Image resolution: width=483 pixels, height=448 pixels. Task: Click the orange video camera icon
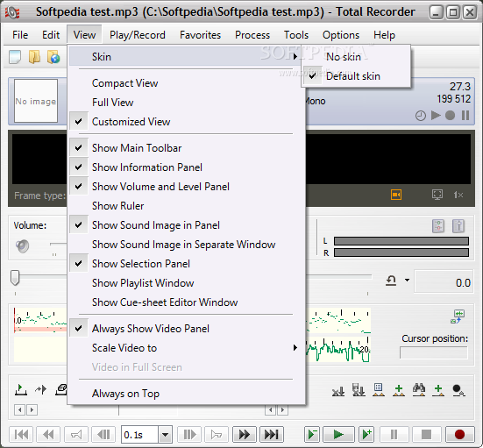[396, 195]
